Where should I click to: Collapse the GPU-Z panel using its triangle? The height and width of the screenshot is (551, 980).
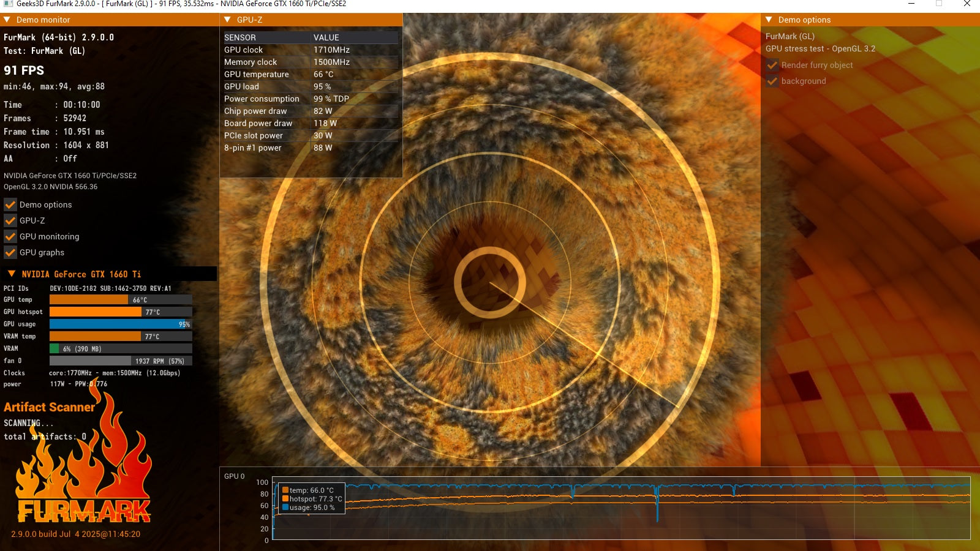tap(228, 20)
